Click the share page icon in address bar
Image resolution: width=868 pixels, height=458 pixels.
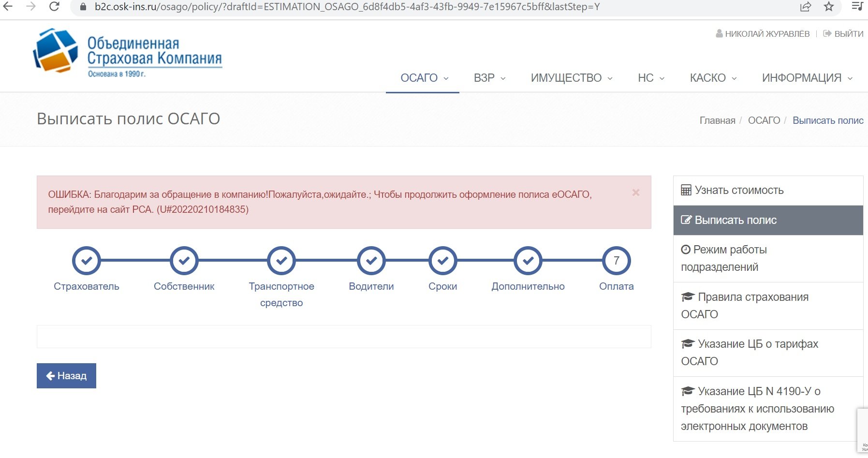(x=806, y=7)
